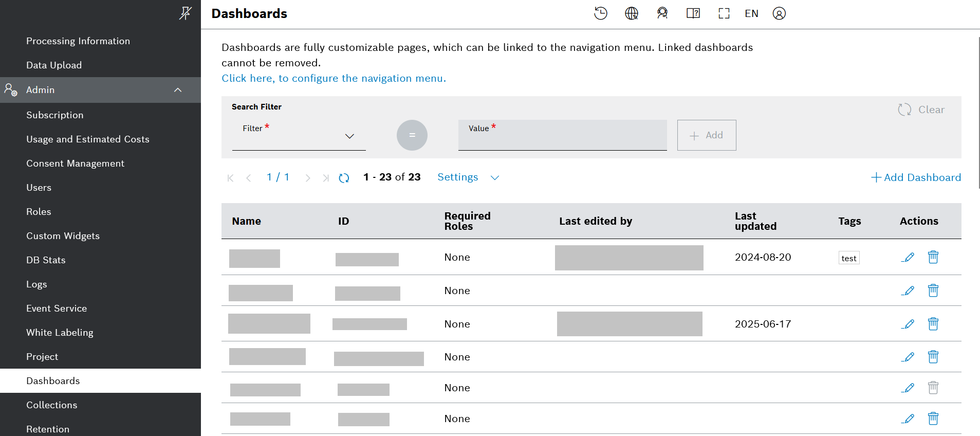Follow the configure navigation menu link
Viewport: 980px width, 436px height.
(x=334, y=78)
